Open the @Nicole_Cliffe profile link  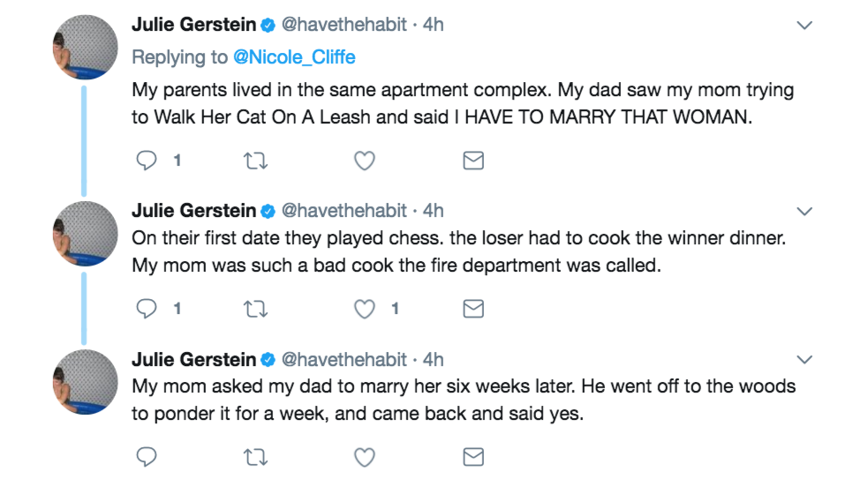[x=294, y=57]
